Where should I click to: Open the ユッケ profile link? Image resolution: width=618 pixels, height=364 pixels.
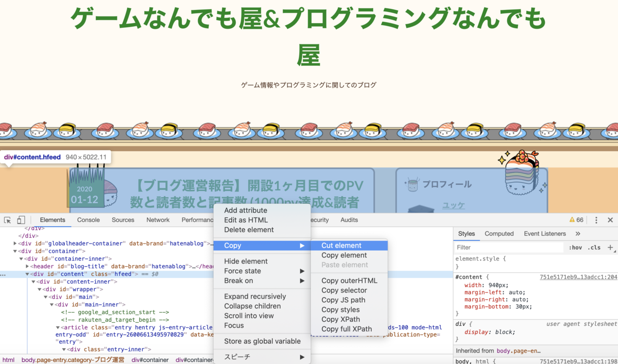tap(453, 205)
